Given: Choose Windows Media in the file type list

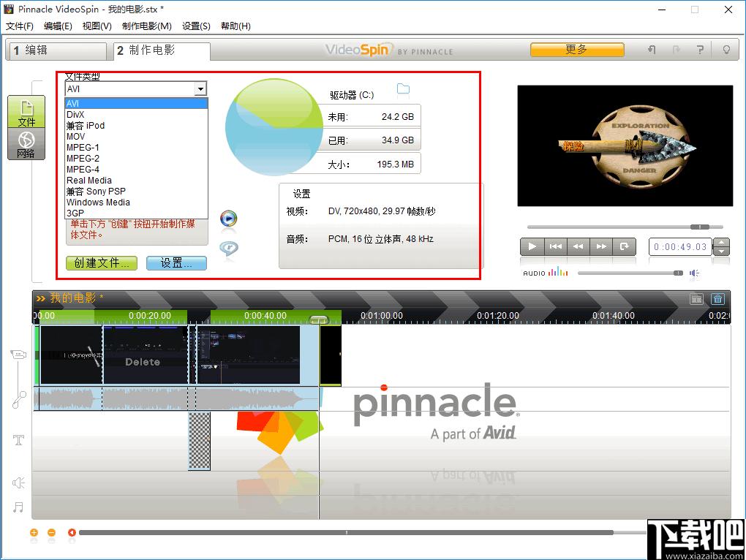Looking at the screenshot, I should pyautogui.click(x=137, y=202).
